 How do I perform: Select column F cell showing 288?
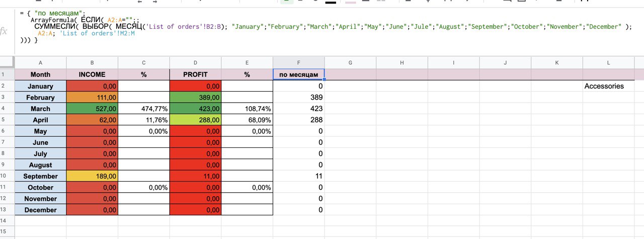[299, 120]
